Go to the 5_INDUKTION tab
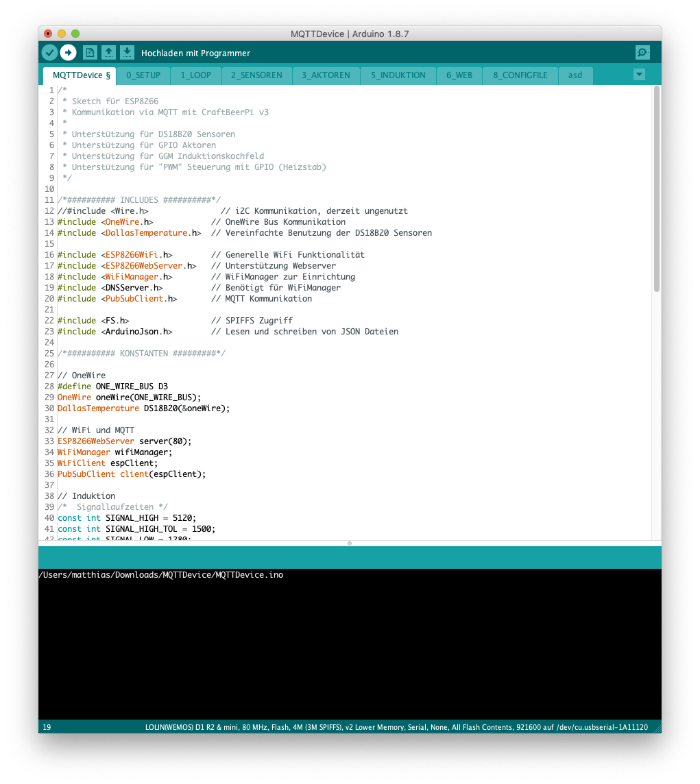The image size is (700, 784). 398,75
